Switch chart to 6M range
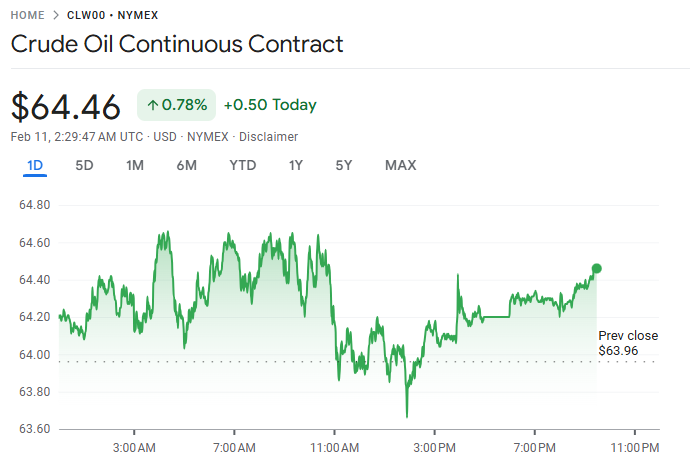 click(186, 165)
